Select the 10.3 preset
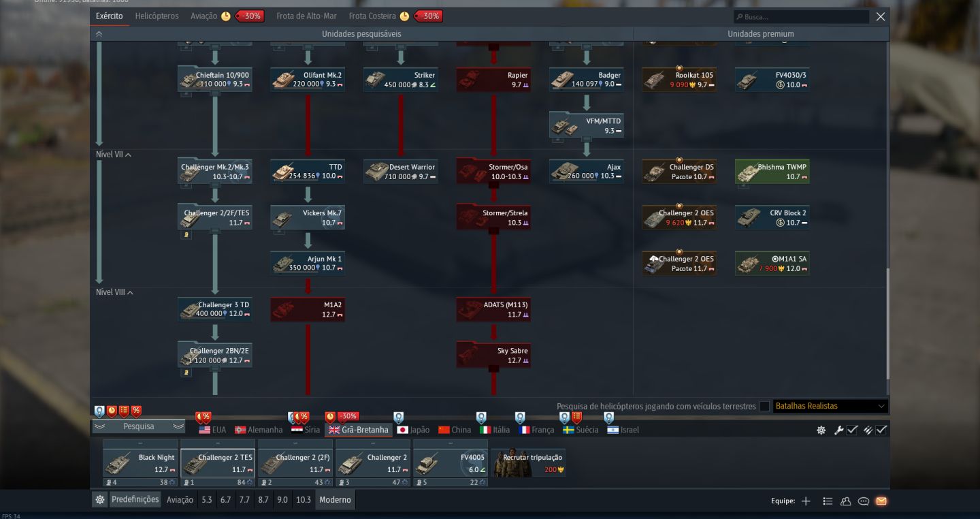 pyautogui.click(x=304, y=500)
